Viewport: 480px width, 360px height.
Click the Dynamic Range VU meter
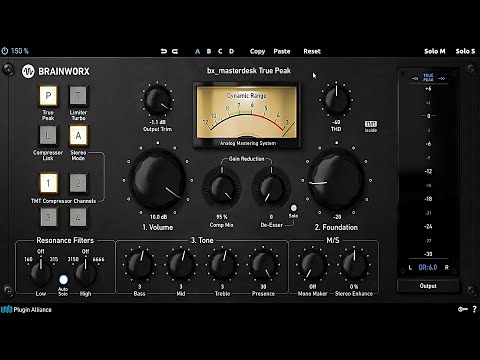pos(247,114)
